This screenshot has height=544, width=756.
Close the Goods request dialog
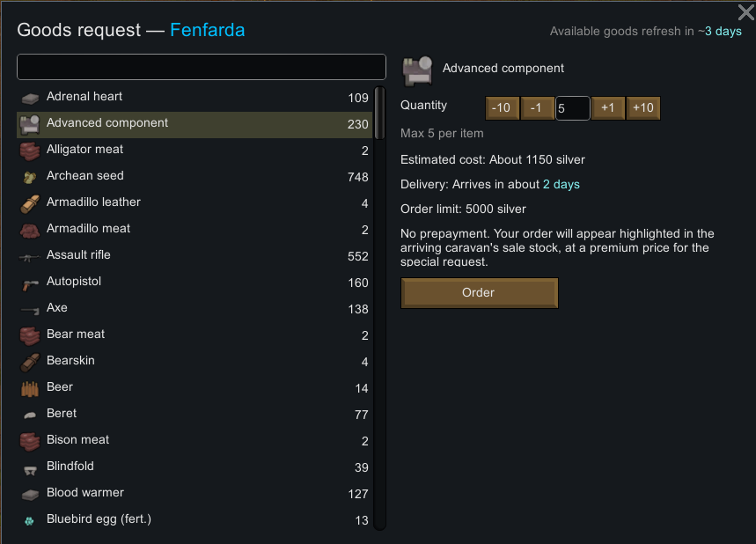(745, 12)
